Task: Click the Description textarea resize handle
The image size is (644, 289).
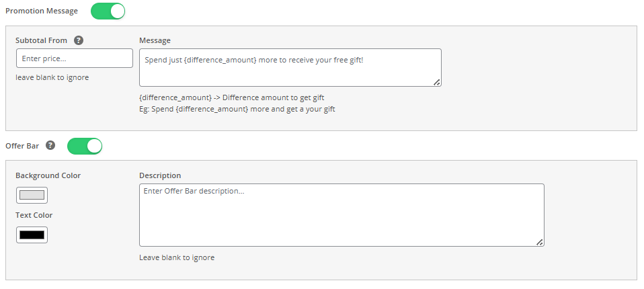Action: tap(540, 242)
